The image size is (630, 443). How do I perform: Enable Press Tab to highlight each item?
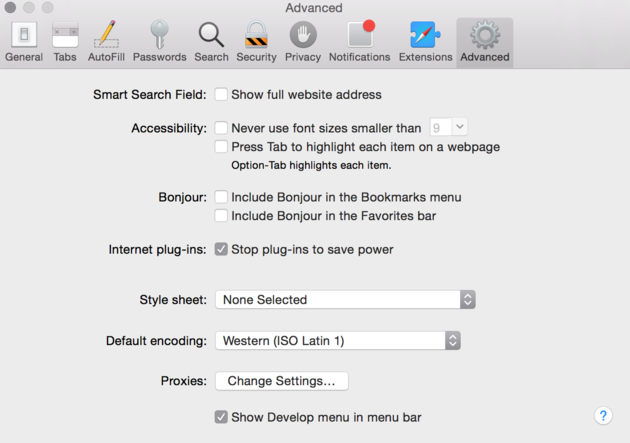(221, 147)
